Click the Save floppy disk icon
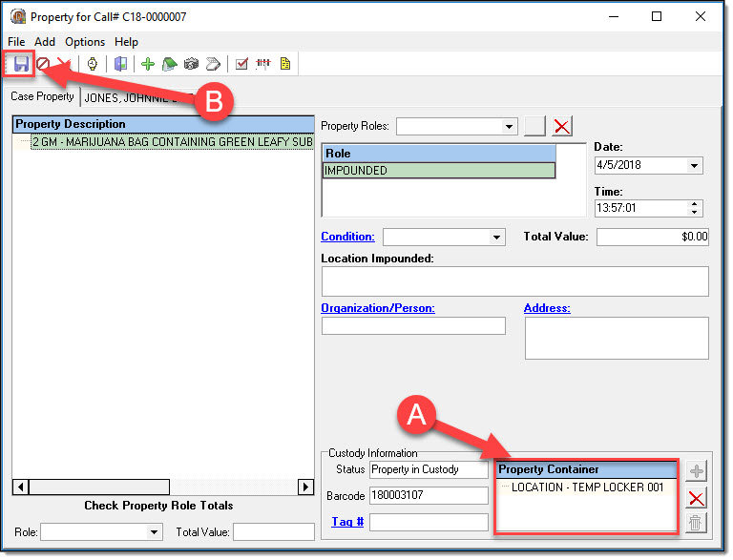The width and height of the screenshot is (733, 560). coord(20,64)
